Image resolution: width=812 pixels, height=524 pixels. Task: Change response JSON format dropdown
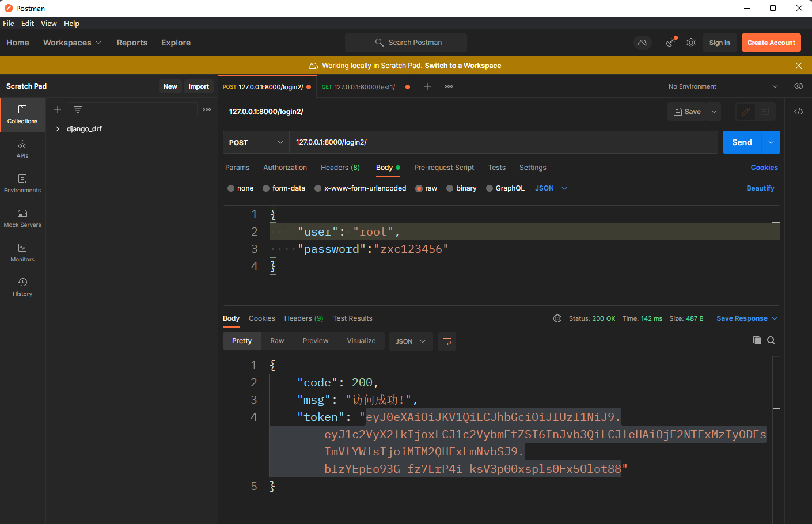[411, 341]
